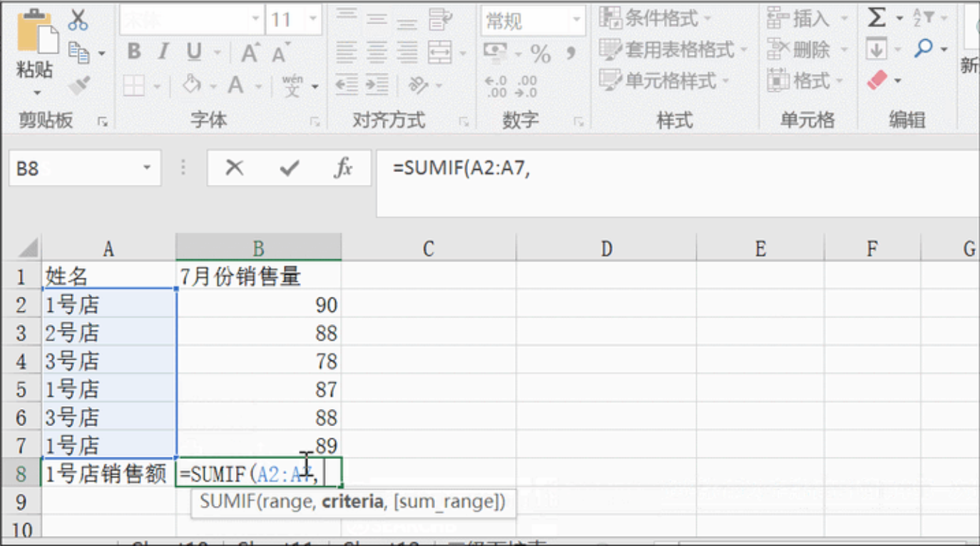Toggle bold formatting
The width and height of the screenshot is (980, 546).
(136, 52)
